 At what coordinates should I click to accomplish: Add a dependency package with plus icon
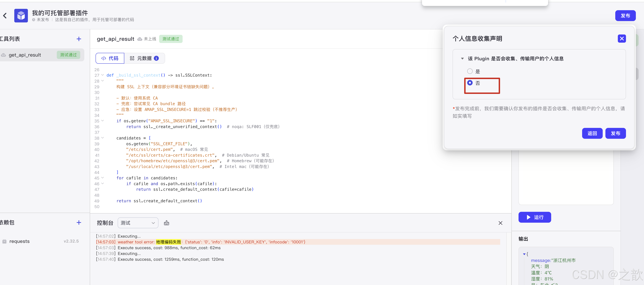tap(79, 222)
